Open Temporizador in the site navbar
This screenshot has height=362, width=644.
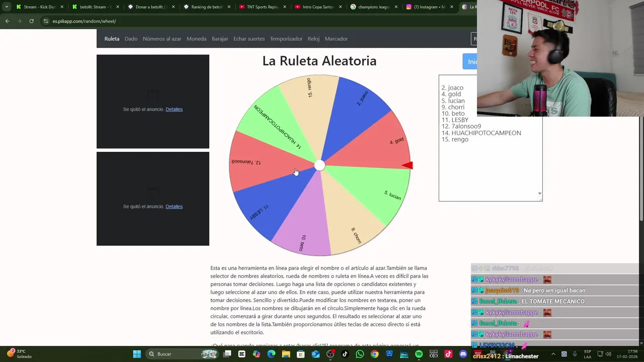286,39
